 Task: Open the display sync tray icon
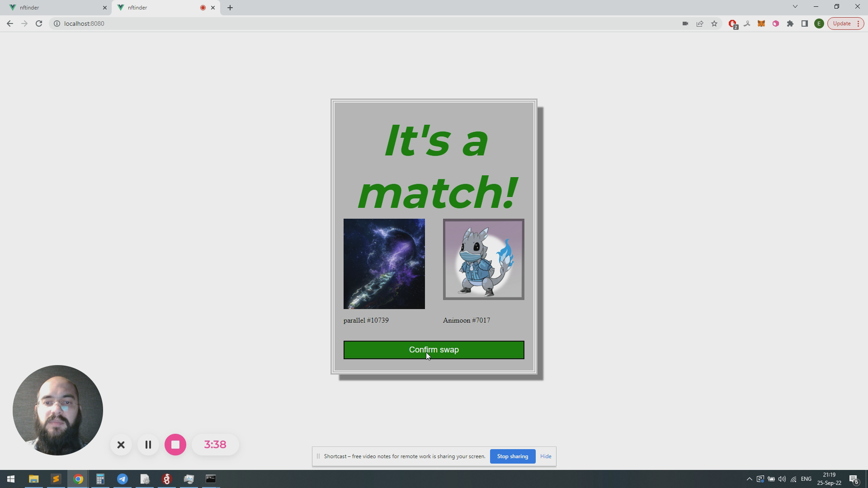click(760, 479)
